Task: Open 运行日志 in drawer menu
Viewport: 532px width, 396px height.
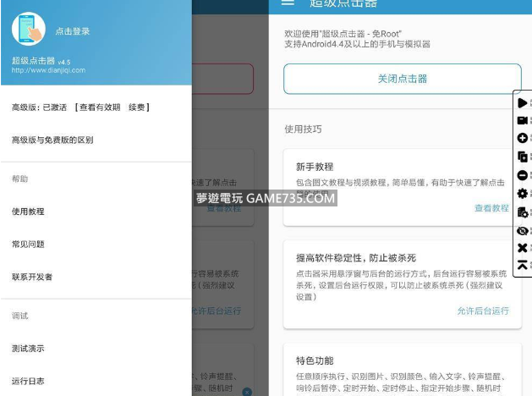Action: click(x=28, y=381)
